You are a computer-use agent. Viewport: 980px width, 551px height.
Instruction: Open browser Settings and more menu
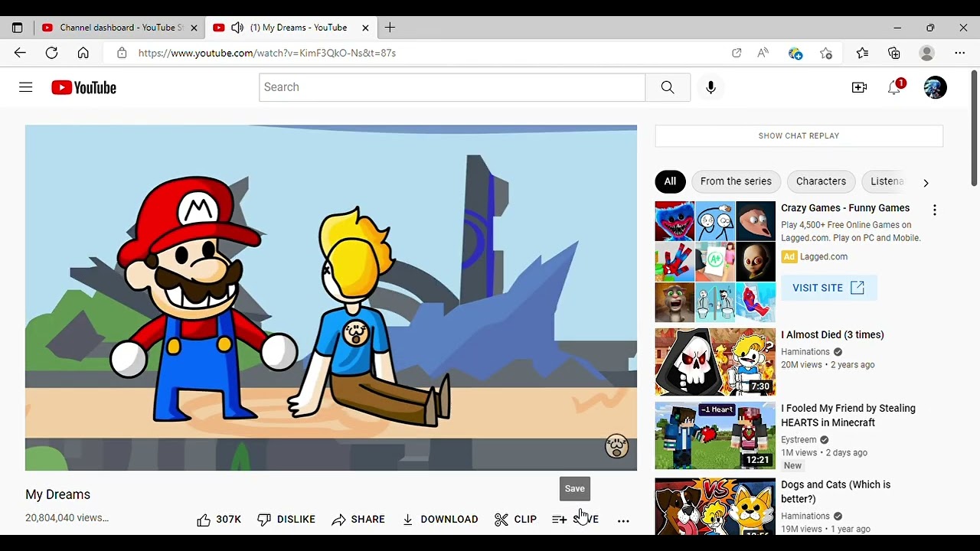pyautogui.click(x=960, y=53)
